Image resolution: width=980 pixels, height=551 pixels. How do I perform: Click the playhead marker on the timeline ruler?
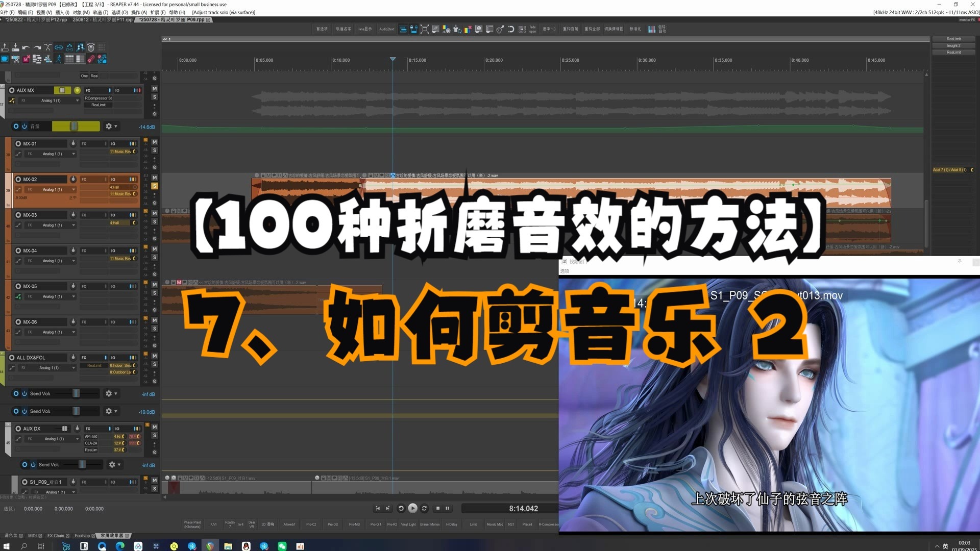[393, 59]
